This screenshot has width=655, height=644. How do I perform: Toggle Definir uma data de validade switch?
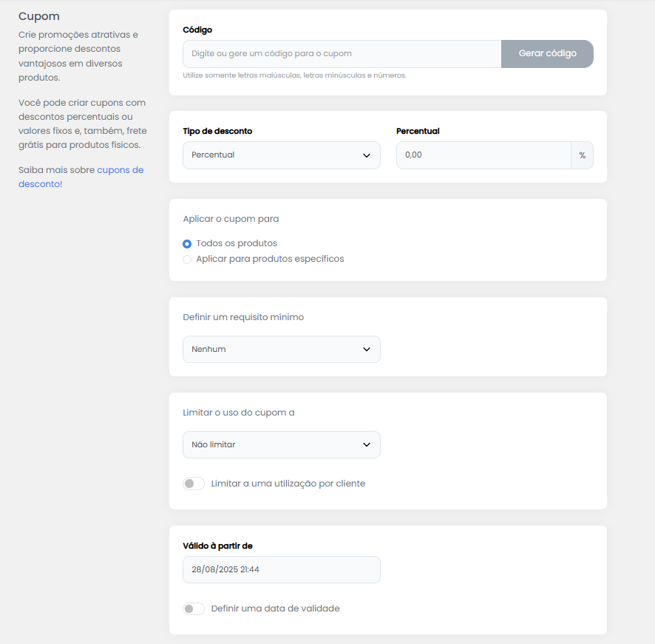click(194, 609)
